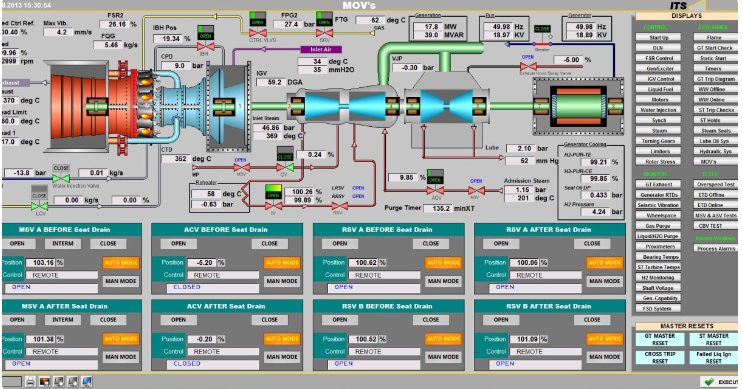Click the CV valve symbol
Screen dimensions: 742x389
285,168
